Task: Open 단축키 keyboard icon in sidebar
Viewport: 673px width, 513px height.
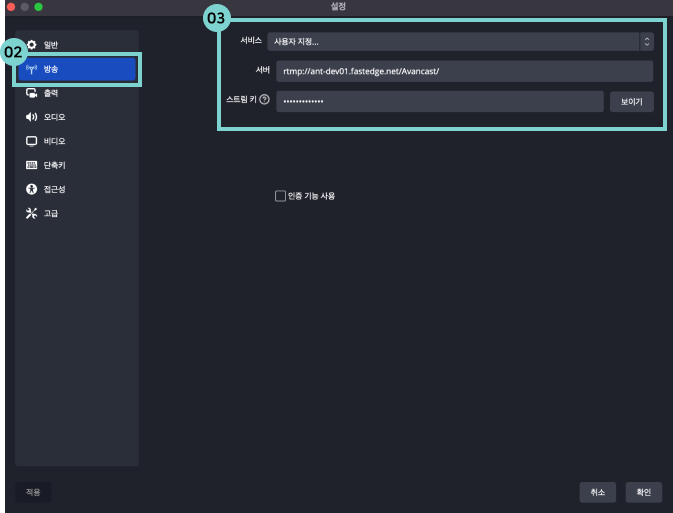Action: click(31, 165)
